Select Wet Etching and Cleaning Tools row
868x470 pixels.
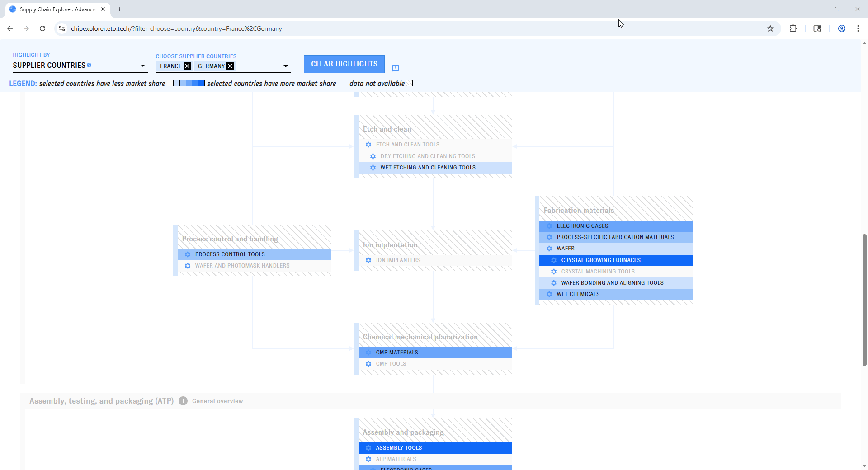point(435,168)
